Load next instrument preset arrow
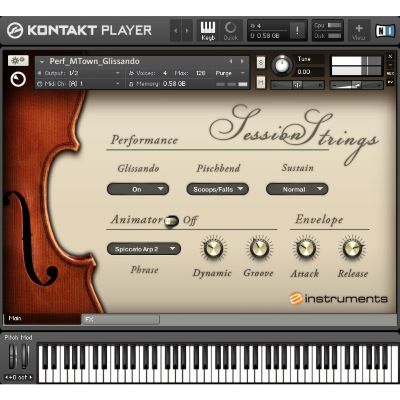This screenshot has height=400, width=400. (x=242, y=61)
